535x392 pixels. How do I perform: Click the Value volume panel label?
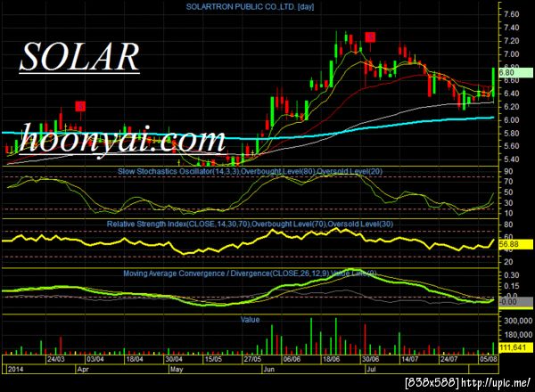pos(250,320)
